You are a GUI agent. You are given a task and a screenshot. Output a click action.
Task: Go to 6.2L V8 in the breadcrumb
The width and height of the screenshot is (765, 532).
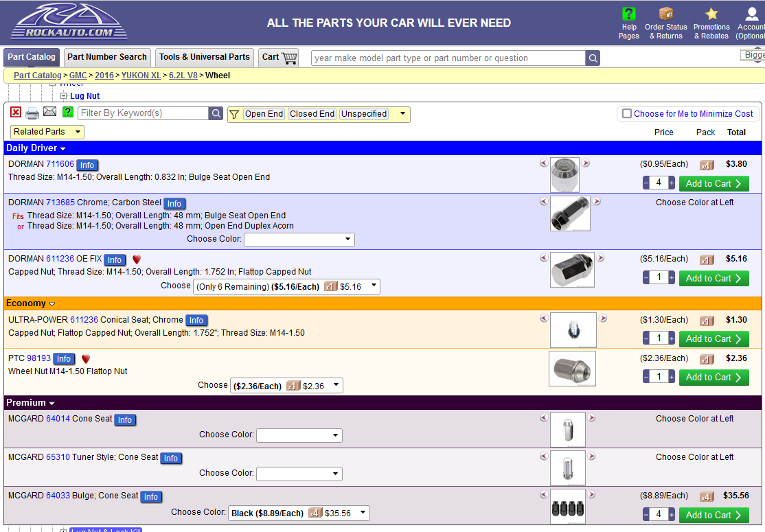183,76
